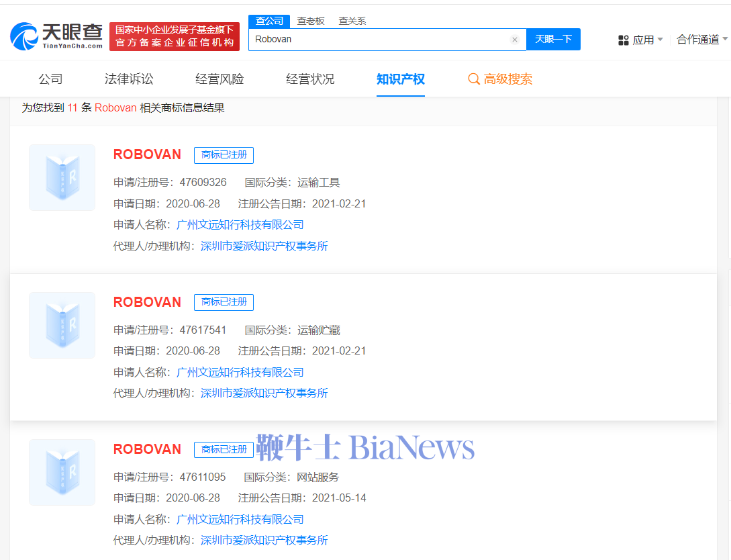Open the 经营风险 section
Viewport: 731px width, 560px height.
(219, 79)
